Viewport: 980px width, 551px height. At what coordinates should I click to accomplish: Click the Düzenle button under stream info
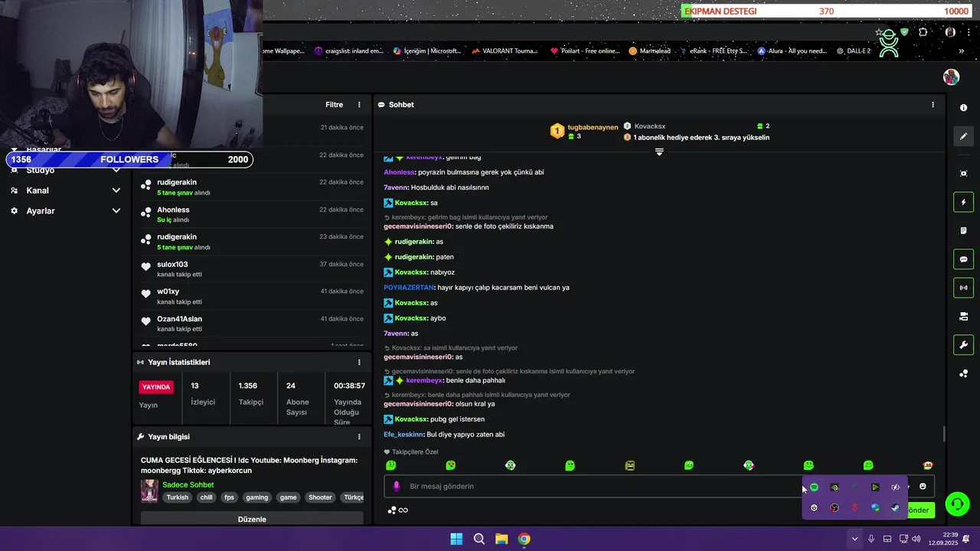click(x=252, y=519)
